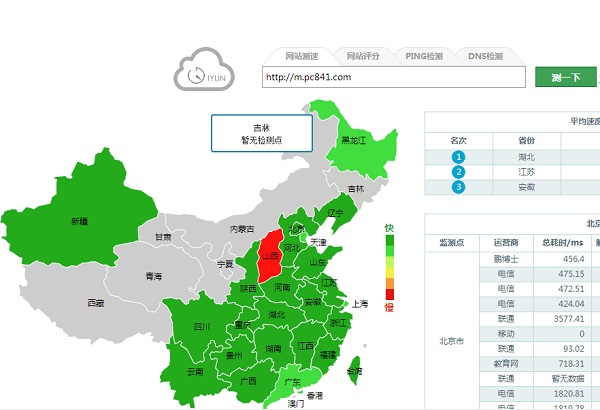The height and width of the screenshot is (410, 600).
Task: Click the dark green 快 legend swatch
Action: tap(389, 240)
